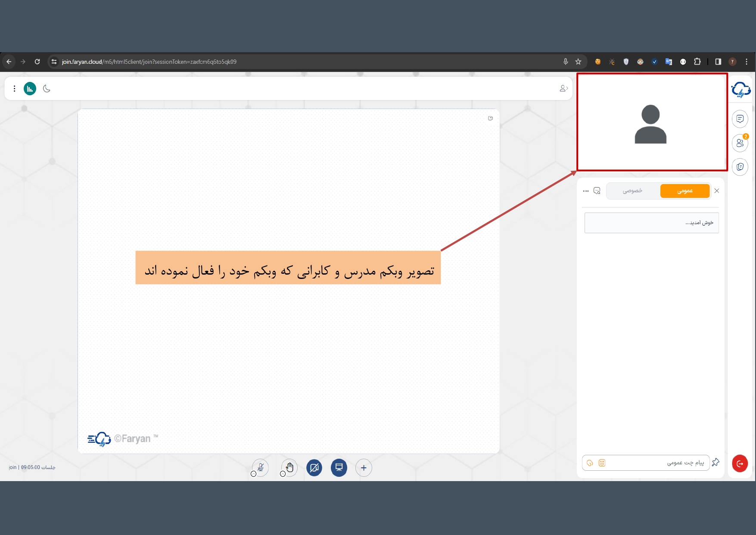The height and width of the screenshot is (535, 756).
Task: Open the chat panel three-dots menu
Action: pos(585,191)
